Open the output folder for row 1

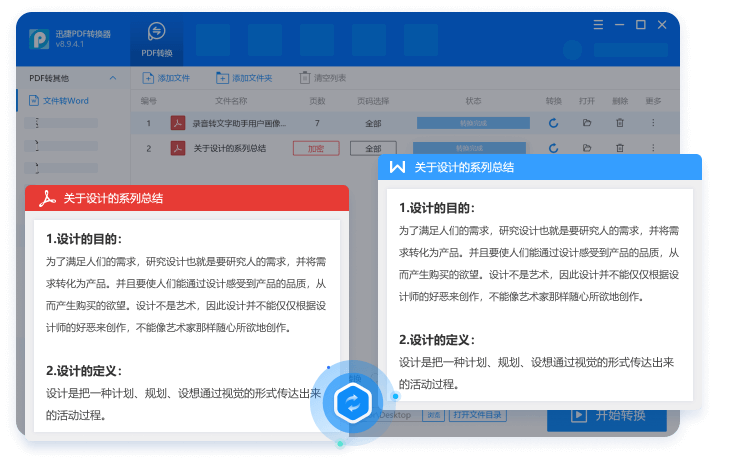coord(587,123)
